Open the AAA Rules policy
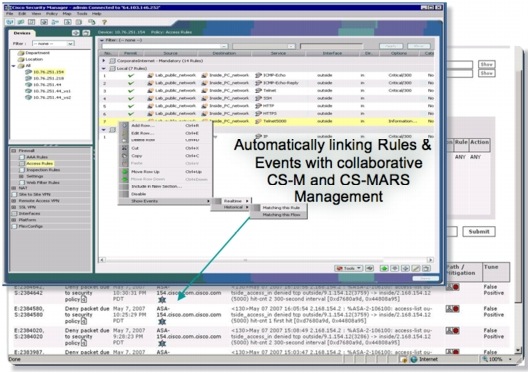 click(37, 157)
